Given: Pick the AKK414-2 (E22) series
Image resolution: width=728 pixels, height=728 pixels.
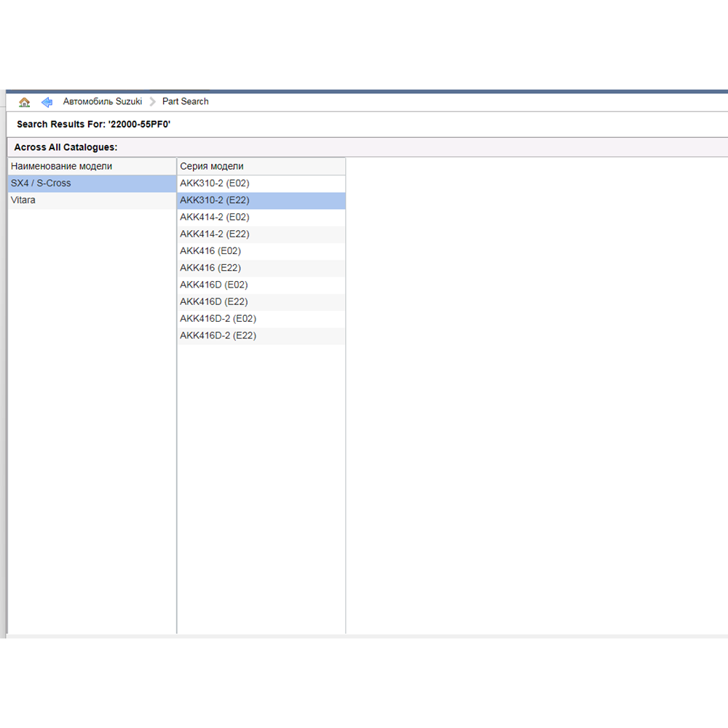Looking at the screenshot, I should point(261,234).
